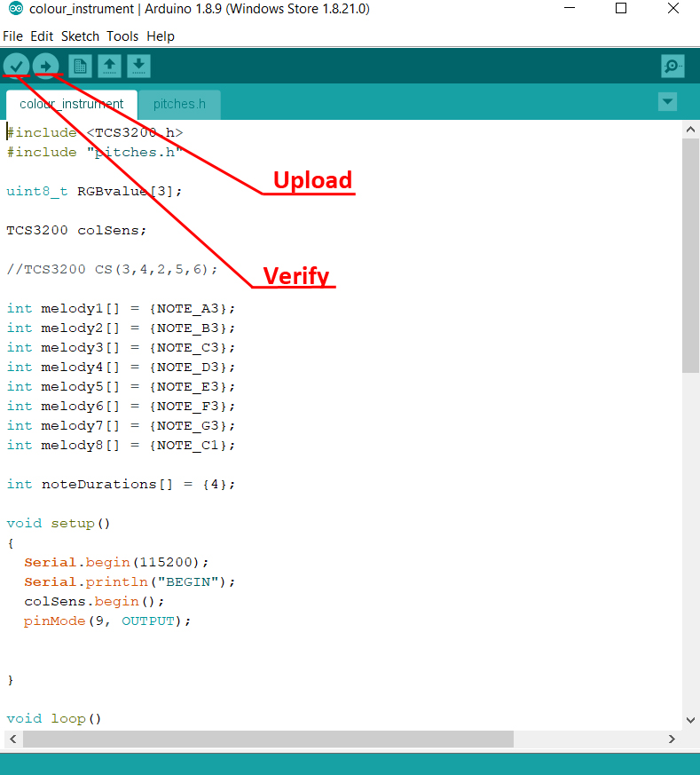Save the sketch with the down-arrow icon
This screenshot has width=700, height=775.
[138, 66]
